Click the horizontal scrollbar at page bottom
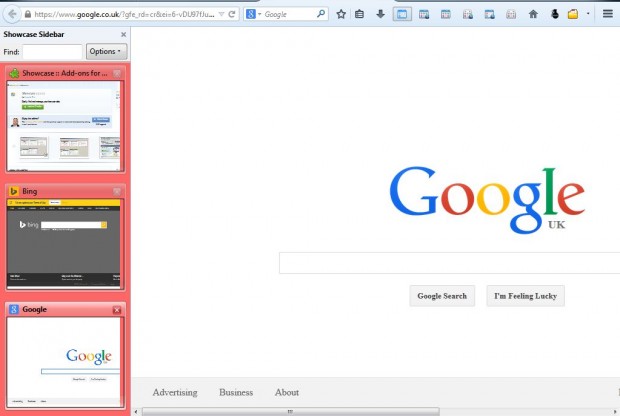Screen dimensions: 620x416 pos(290,411)
